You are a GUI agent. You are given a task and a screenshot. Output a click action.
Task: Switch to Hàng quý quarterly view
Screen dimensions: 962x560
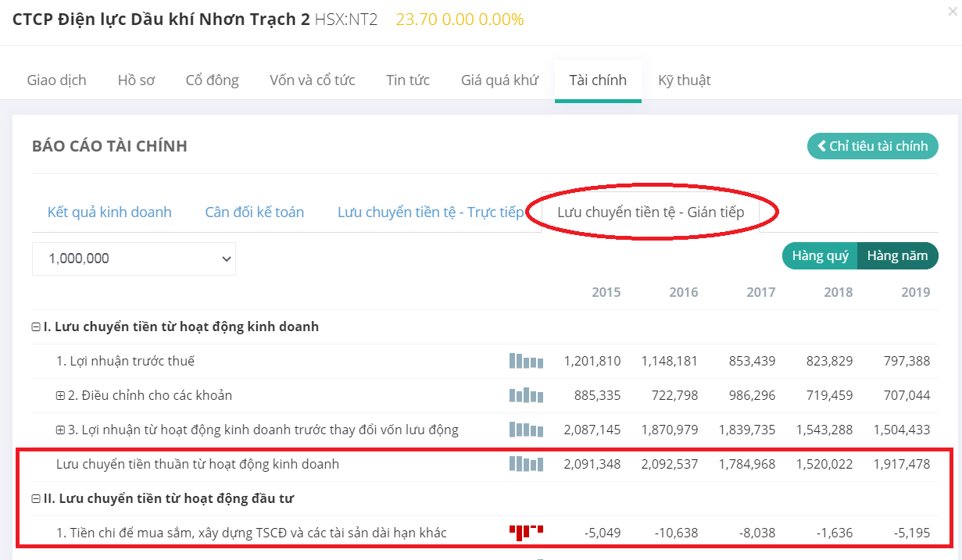pyautogui.click(x=820, y=256)
